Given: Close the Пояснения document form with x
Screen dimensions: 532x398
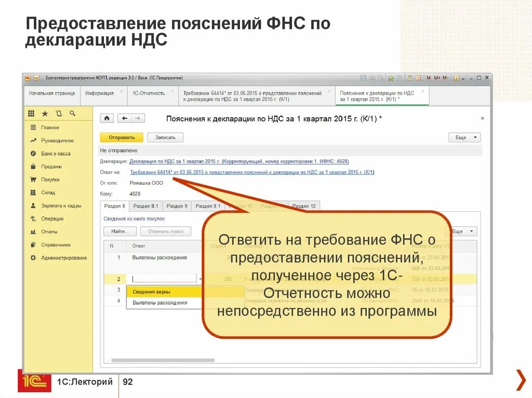Looking at the screenshot, I should (x=482, y=118).
